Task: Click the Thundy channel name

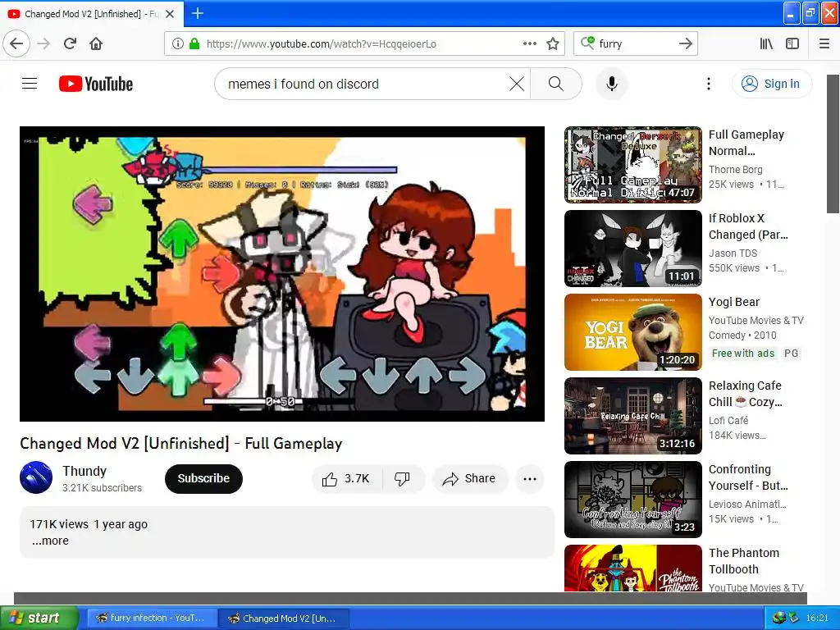Action: (x=84, y=471)
